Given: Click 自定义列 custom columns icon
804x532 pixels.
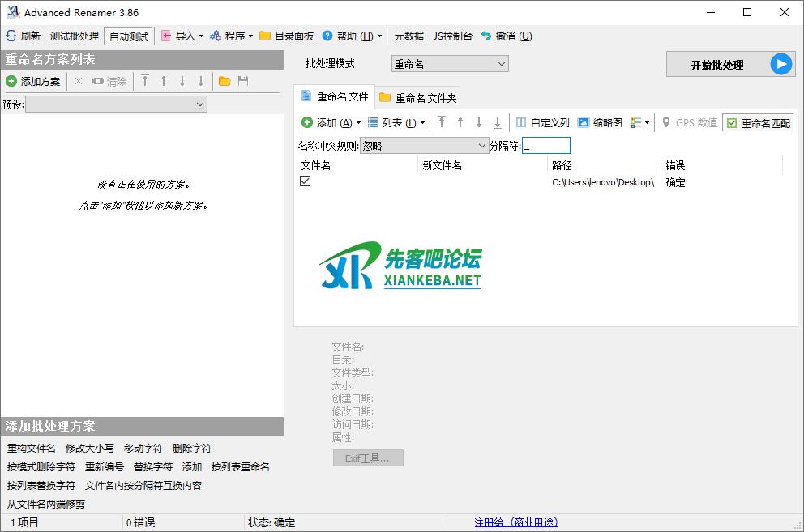Looking at the screenshot, I should [x=521, y=122].
